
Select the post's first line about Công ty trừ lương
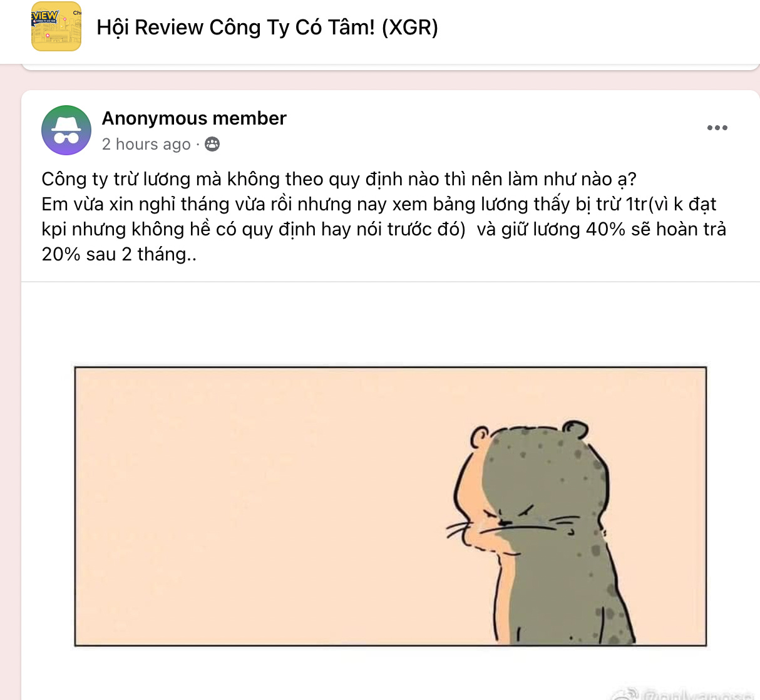click(x=339, y=179)
